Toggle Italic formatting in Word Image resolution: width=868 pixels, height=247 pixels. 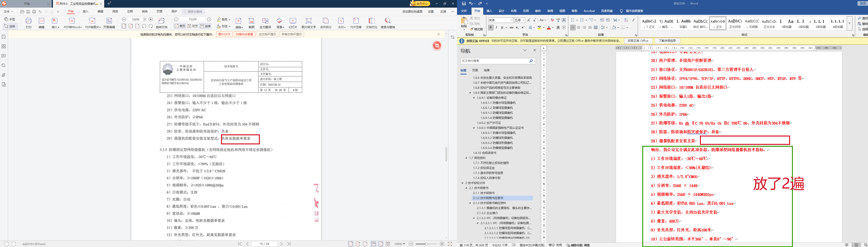pyautogui.click(x=496, y=28)
